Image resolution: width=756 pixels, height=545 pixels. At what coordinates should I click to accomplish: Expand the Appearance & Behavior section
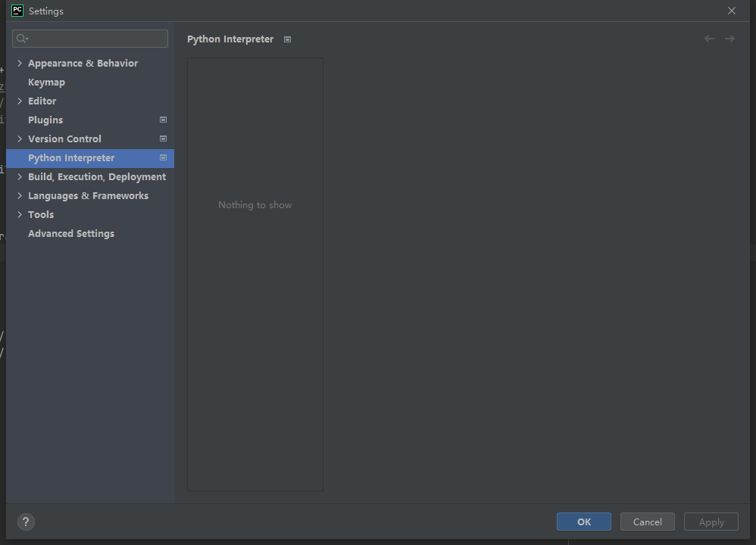[19, 63]
